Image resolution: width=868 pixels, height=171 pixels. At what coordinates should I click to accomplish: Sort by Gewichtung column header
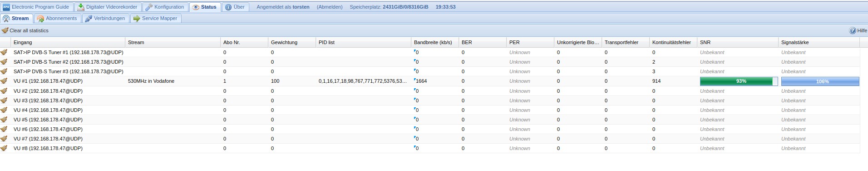(x=292, y=42)
